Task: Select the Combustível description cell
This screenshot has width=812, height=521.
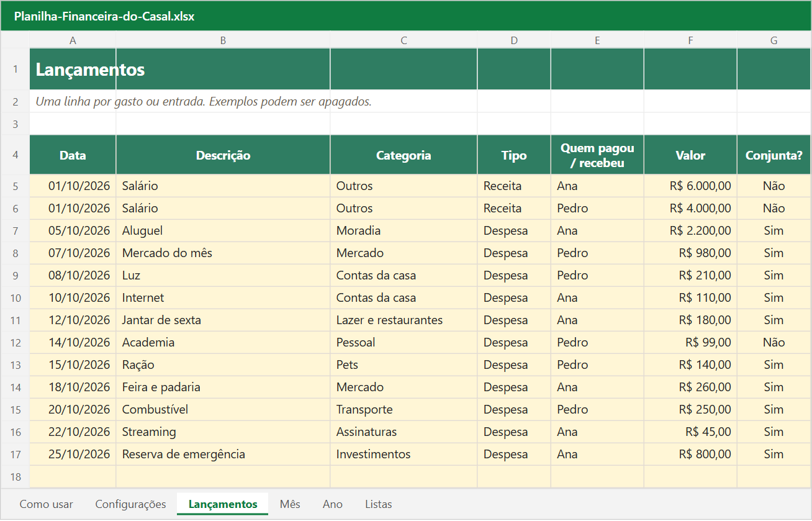Action: (223, 410)
